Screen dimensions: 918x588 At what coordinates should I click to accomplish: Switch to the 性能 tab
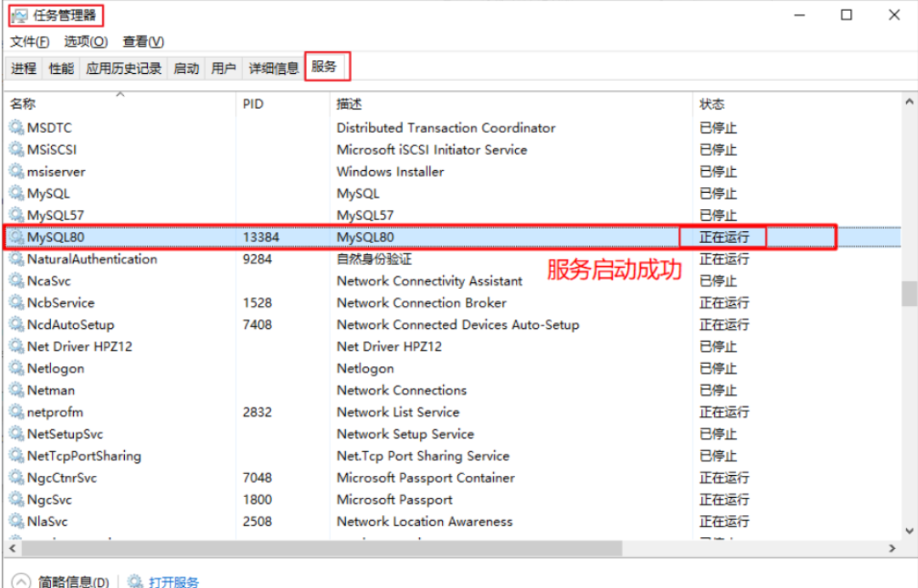(x=61, y=69)
